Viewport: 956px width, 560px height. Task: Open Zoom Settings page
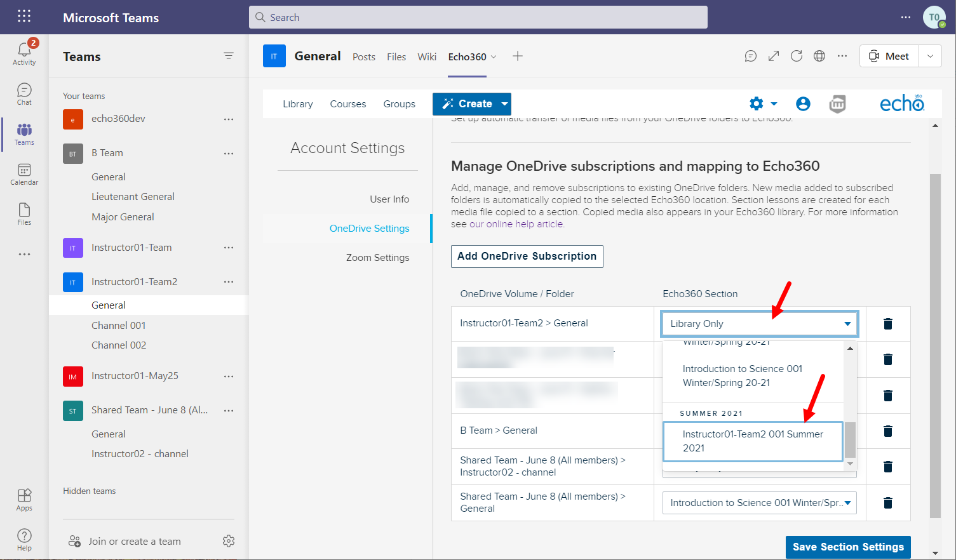(x=377, y=258)
